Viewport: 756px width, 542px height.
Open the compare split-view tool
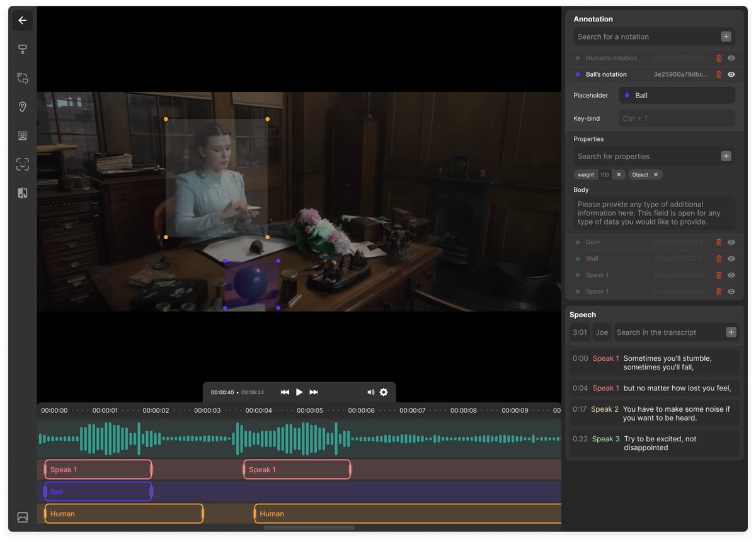click(23, 193)
